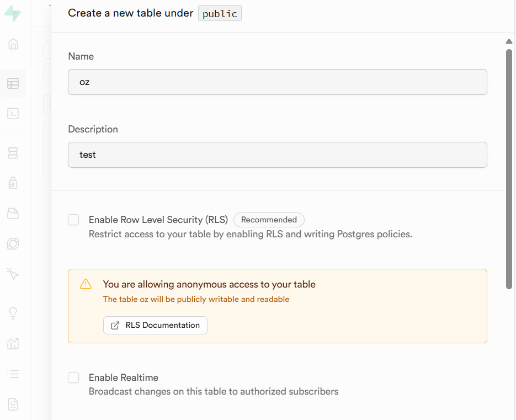Screen dimensions: 516x420
Task: Click the Supabase logo icon
Action: click(x=13, y=13)
